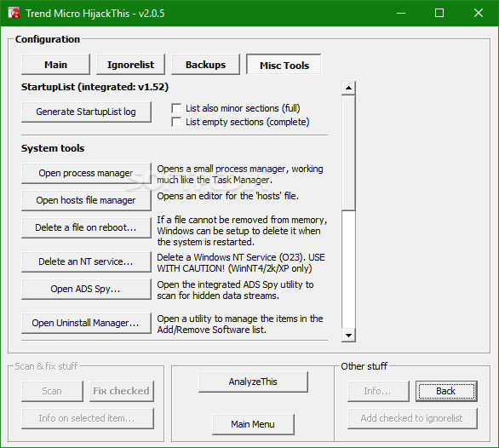Image resolution: width=499 pixels, height=448 pixels.
Task: Open ADS Spy utility
Action: pos(86,289)
